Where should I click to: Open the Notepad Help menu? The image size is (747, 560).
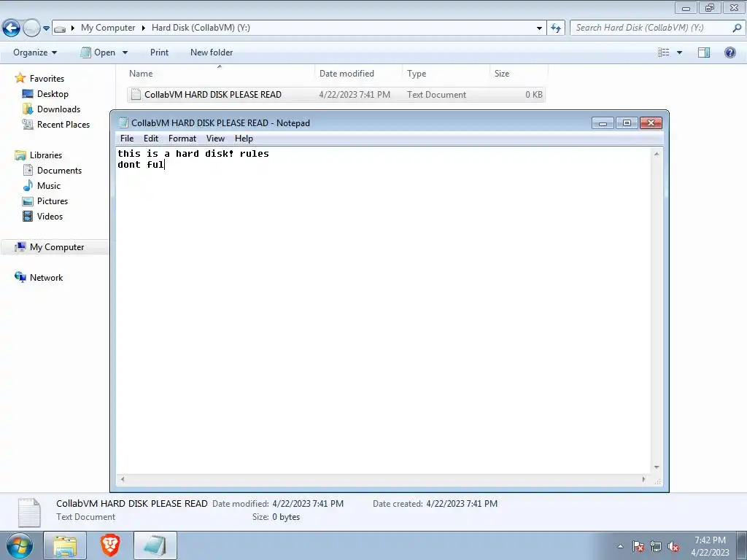click(244, 139)
